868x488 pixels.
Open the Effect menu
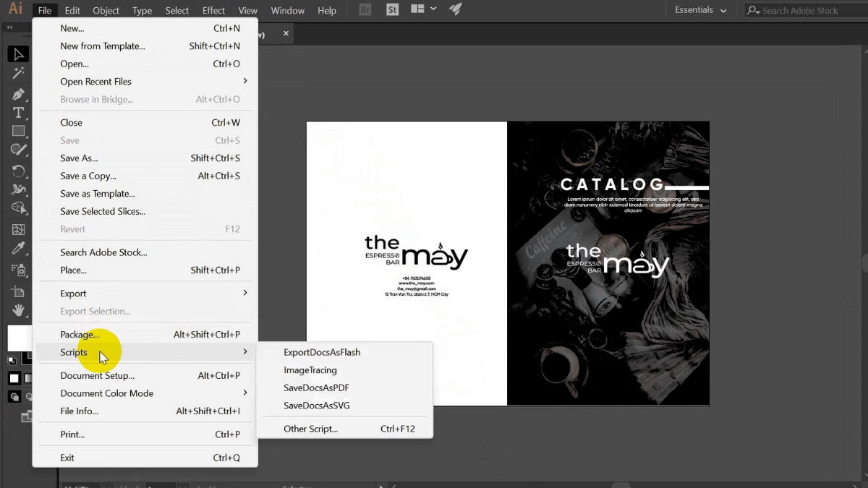[213, 10]
